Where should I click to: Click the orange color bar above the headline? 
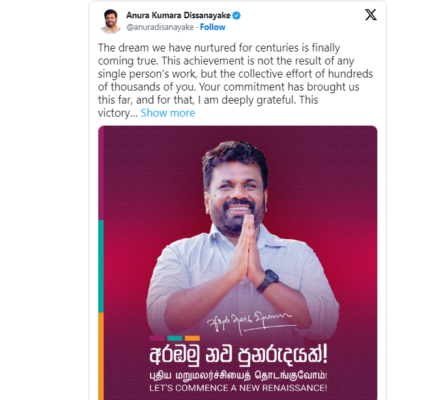[192, 338]
